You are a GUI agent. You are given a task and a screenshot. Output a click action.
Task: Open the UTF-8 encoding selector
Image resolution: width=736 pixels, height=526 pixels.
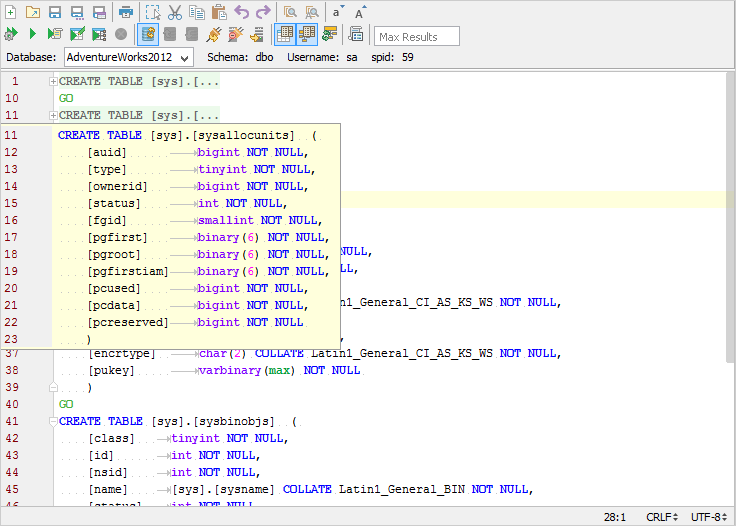709,517
